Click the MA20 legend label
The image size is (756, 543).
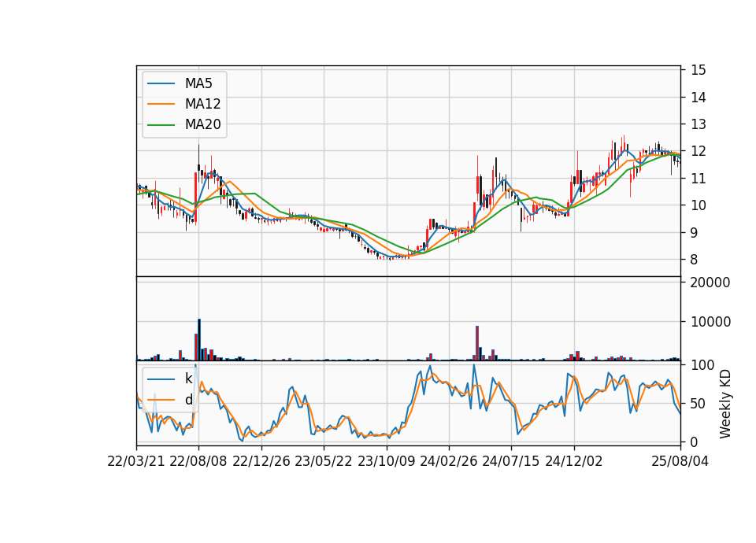[x=202, y=124]
